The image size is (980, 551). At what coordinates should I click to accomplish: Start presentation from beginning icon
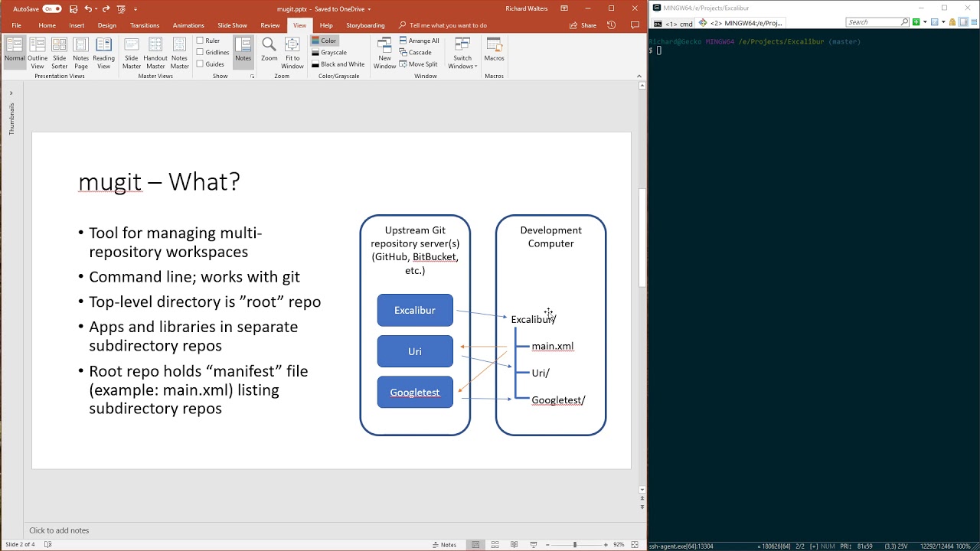coord(120,8)
